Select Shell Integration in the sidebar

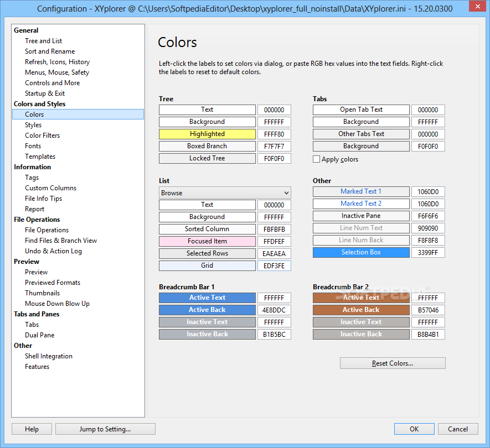pos(48,356)
